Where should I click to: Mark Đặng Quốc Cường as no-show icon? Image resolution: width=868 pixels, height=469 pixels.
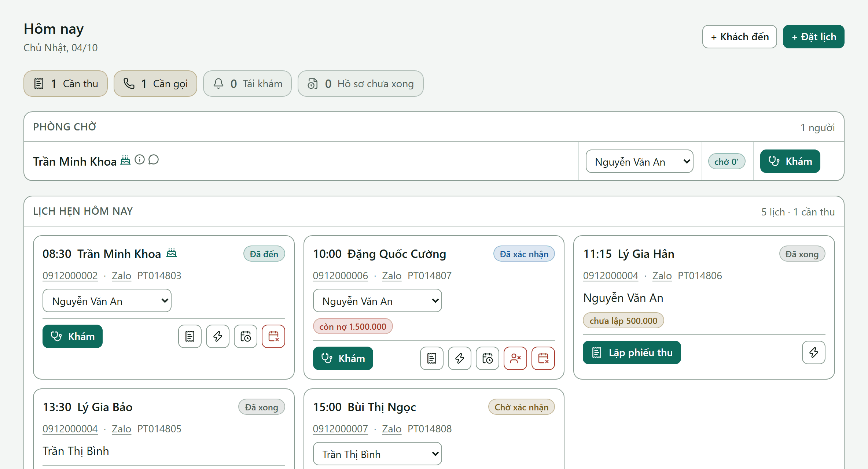point(515,358)
